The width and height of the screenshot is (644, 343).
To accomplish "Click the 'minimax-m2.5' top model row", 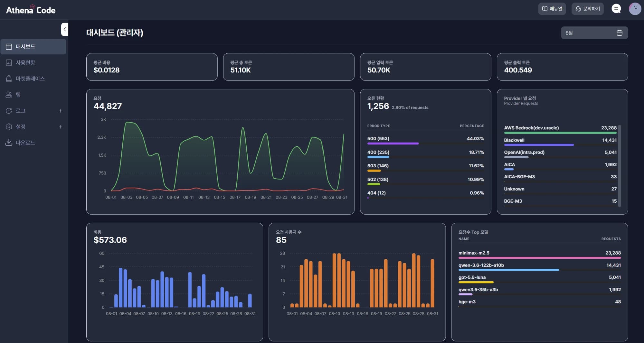I will [x=540, y=255].
